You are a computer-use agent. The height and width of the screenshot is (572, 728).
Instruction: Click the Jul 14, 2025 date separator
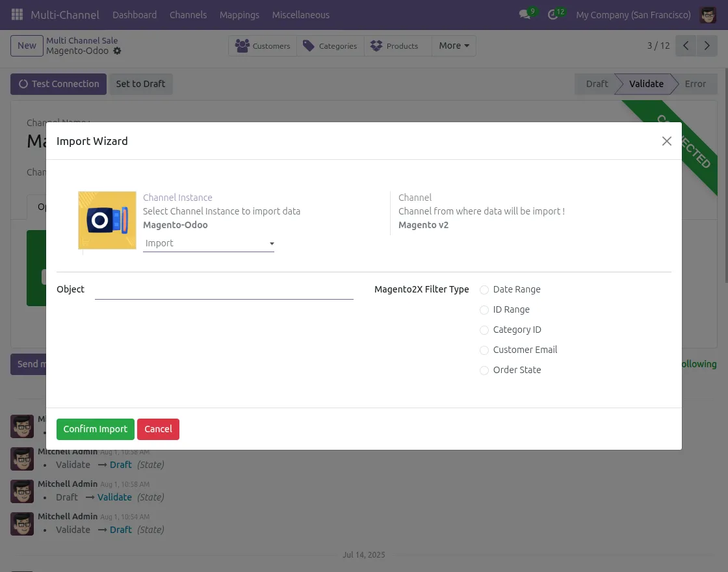363,555
